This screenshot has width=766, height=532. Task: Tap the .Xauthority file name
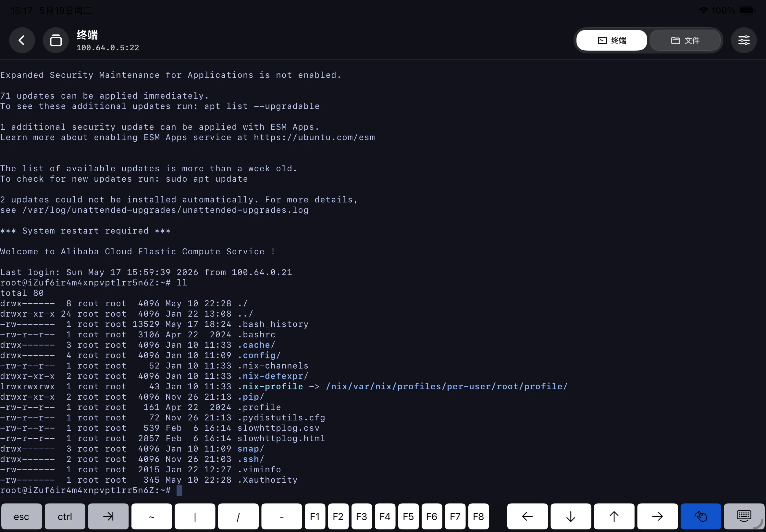pos(267,480)
